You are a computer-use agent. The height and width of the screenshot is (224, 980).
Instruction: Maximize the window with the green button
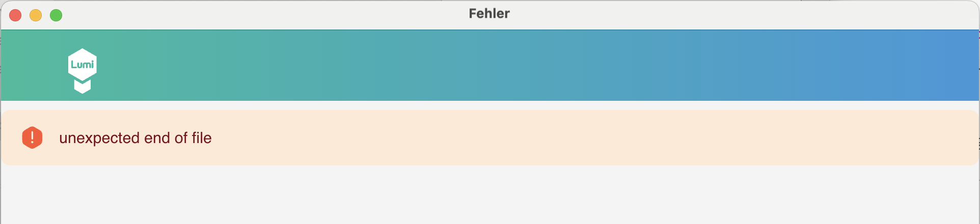tap(56, 15)
